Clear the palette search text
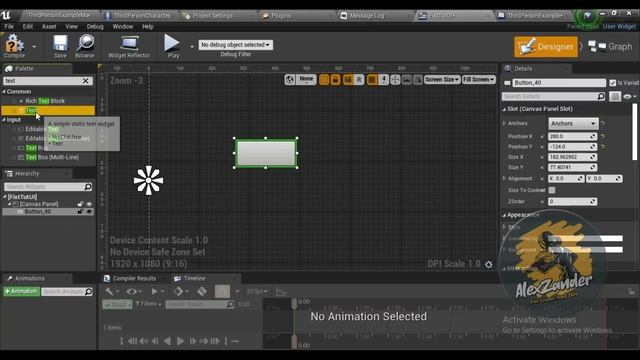The height and width of the screenshot is (360, 640). [x=85, y=81]
